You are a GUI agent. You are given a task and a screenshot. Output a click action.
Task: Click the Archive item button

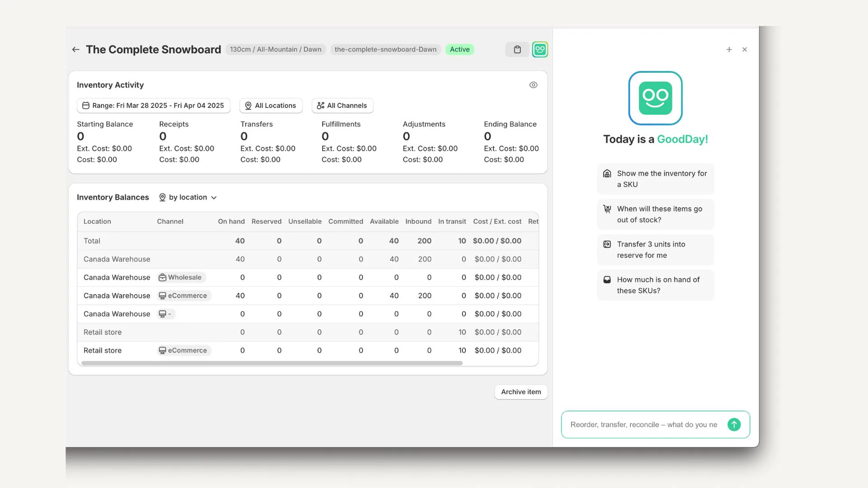pyautogui.click(x=521, y=392)
